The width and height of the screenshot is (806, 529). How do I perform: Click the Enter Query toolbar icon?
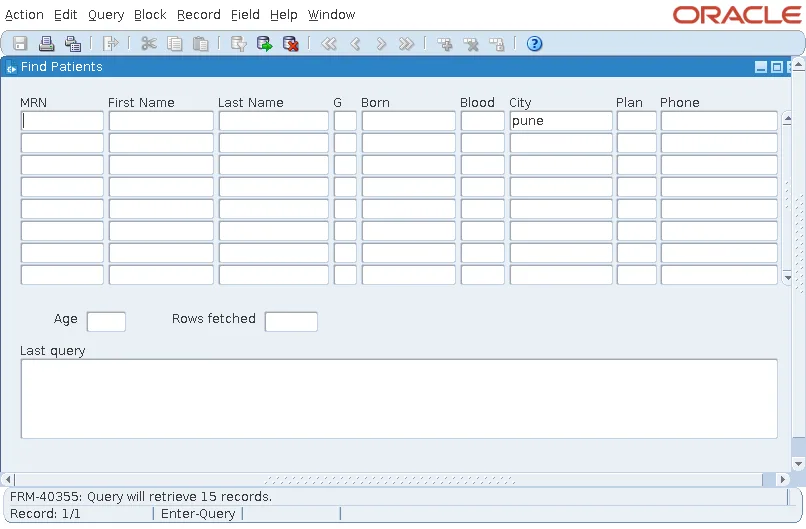(239, 44)
